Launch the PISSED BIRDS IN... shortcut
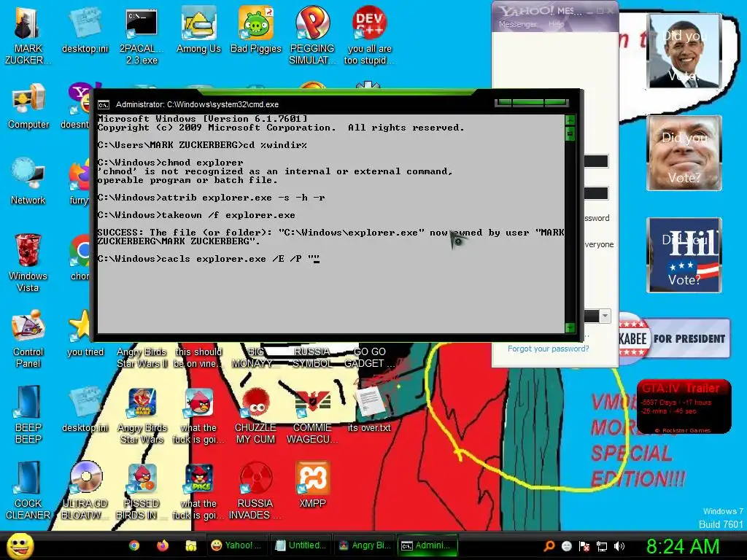The image size is (747, 560). [x=142, y=491]
